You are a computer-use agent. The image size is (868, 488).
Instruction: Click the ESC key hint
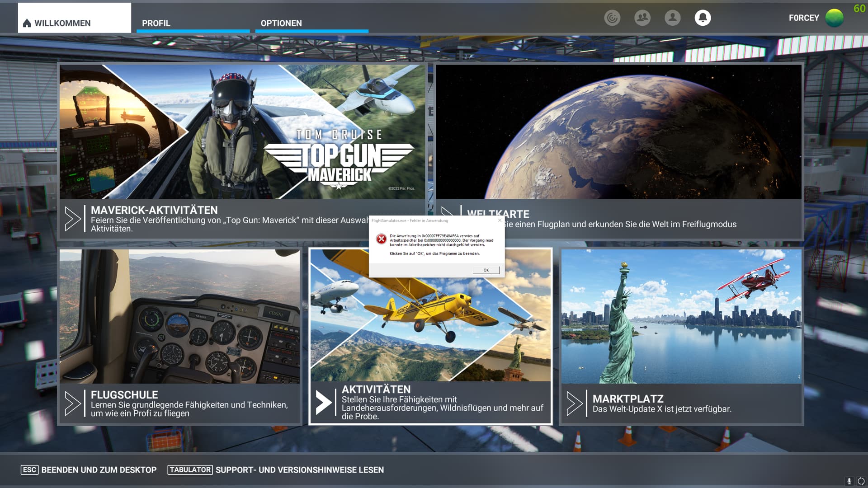click(x=29, y=470)
